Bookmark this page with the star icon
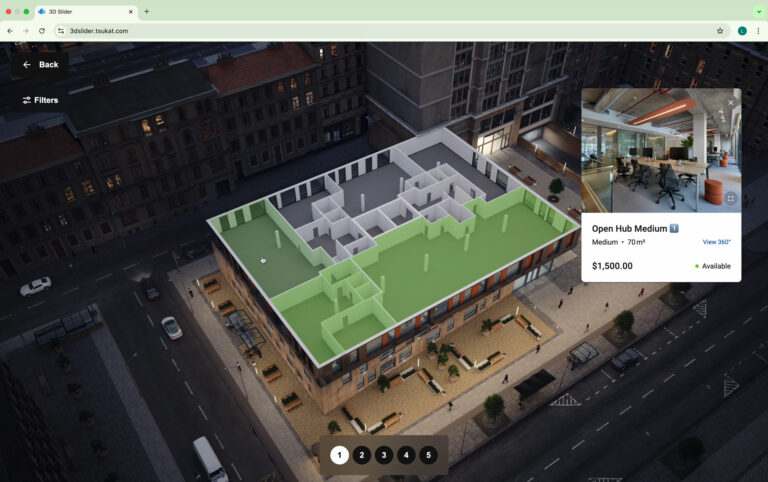The width and height of the screenshot is (768, 482). coord(720,31)
